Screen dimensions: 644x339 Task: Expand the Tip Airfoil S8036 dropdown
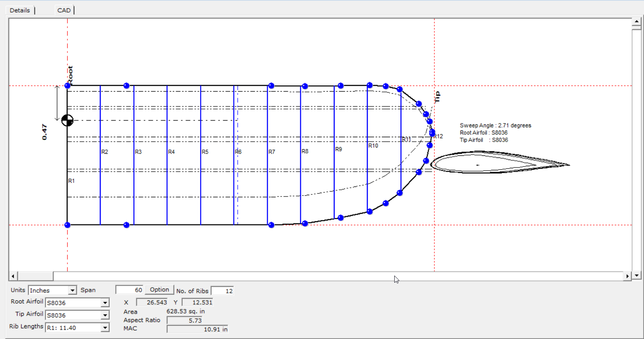pyautogui.click(x=105, y=315)
